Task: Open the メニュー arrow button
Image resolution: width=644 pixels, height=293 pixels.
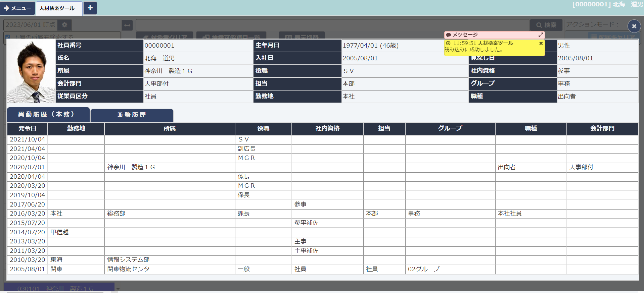Action: click(x=17, y=8)
